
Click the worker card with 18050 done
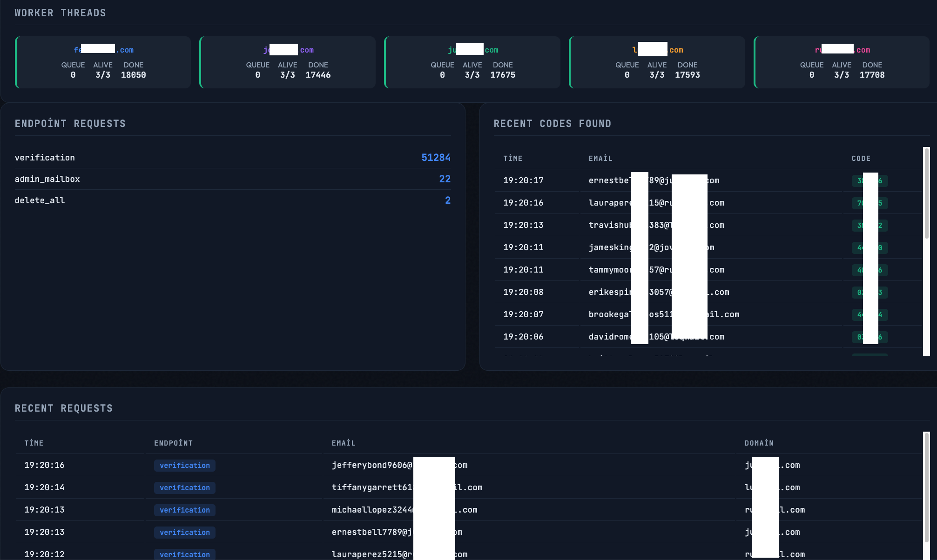pyautogui.click(x=103, y=62)
